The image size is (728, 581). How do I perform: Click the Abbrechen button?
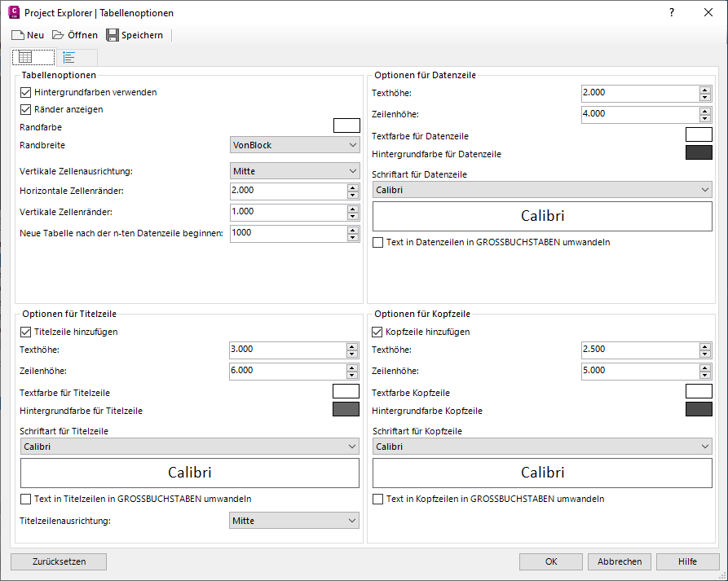coord(620,561)
